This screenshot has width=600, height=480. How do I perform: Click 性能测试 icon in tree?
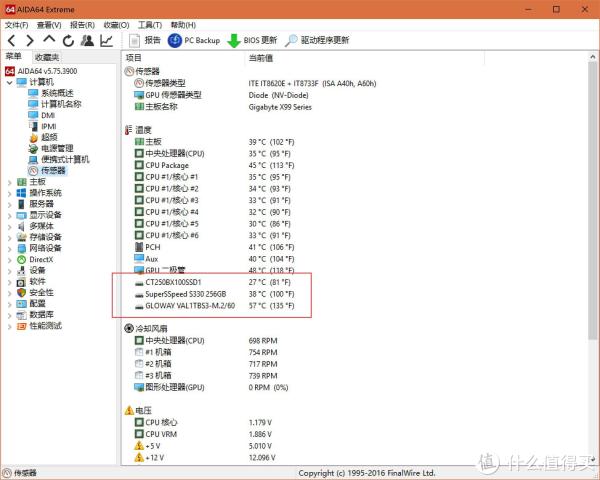click(21, 326)
